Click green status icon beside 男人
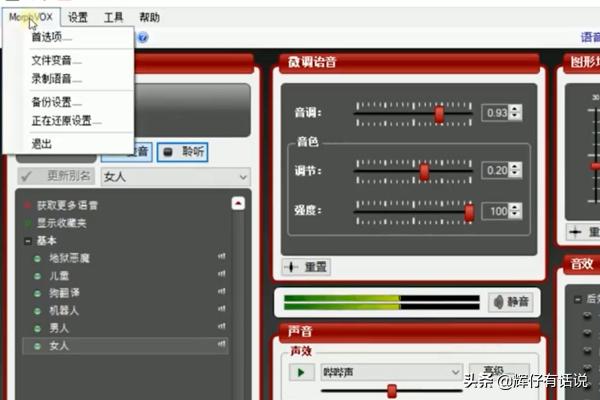 (x=38, y=329)
